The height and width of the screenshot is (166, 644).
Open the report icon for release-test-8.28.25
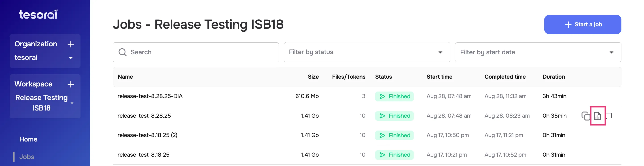click(597, 116)
